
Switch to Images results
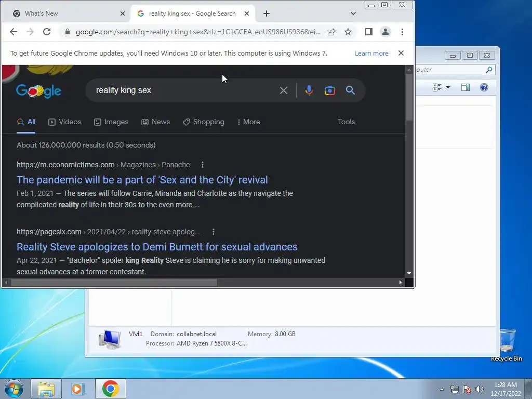111,122
